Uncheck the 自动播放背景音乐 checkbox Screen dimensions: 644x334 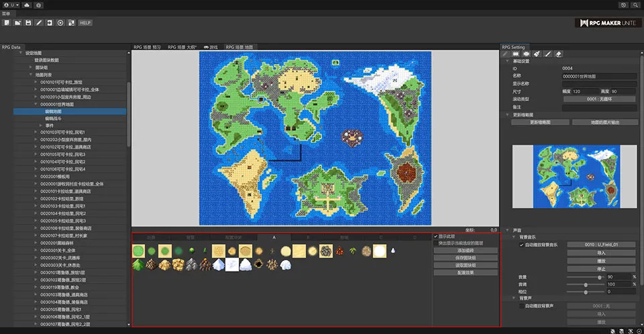click(522, 245)
